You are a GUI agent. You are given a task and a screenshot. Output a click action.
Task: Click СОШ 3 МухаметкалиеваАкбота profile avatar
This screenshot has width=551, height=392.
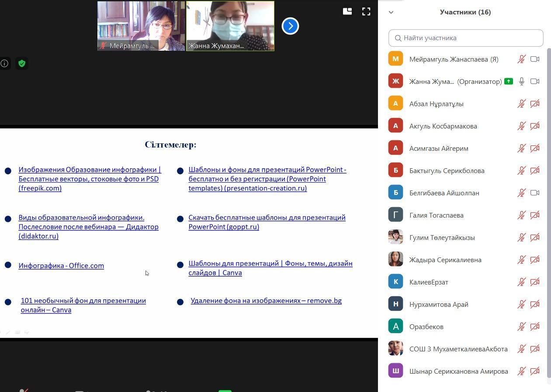(395, 348)
